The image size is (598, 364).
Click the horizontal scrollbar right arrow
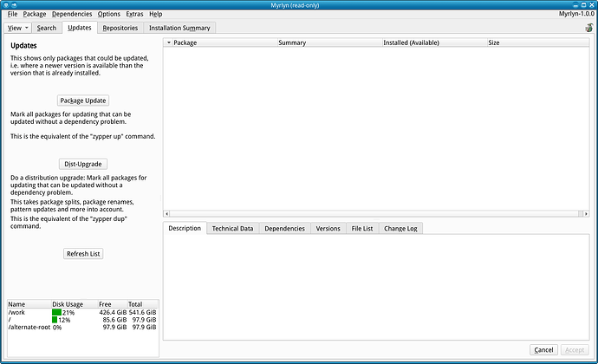pyautogui.click(x=586, y=214)
